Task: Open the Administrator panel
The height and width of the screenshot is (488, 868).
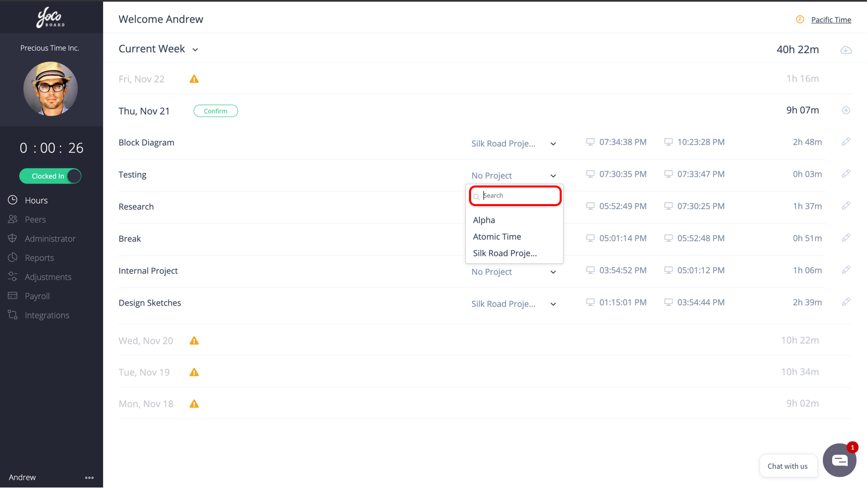Action: click(50, 238)
